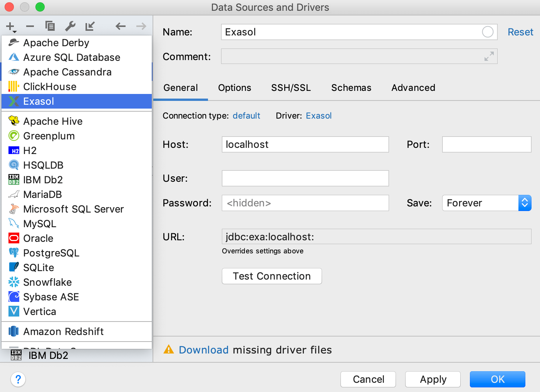Click the Duplicate data source icon
Screen dimensions: 540x392
(x=50, y=26)
